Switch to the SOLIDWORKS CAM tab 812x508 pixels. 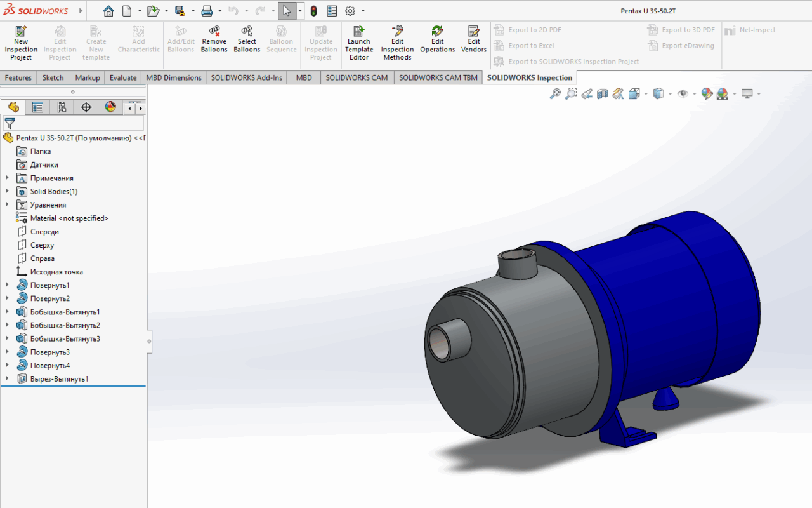point(357,77)
